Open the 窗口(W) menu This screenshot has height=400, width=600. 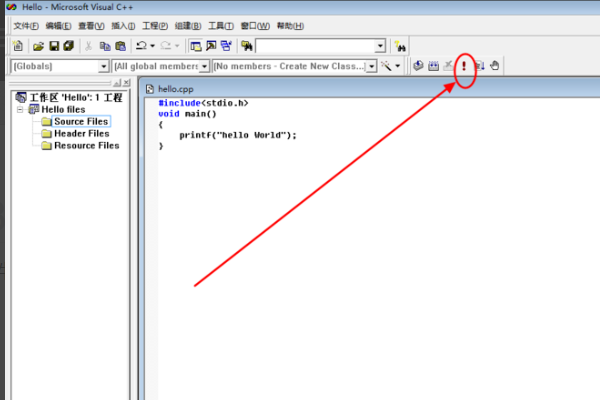tap(255, 26)
